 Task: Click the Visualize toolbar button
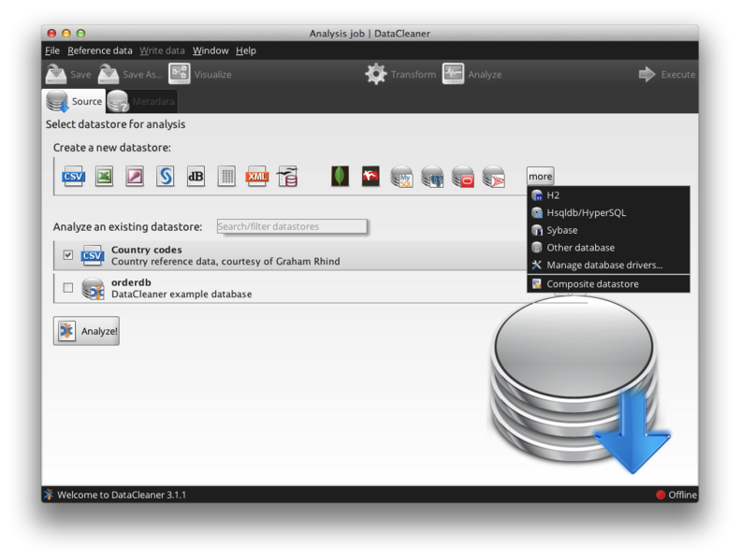coord(200,74)
